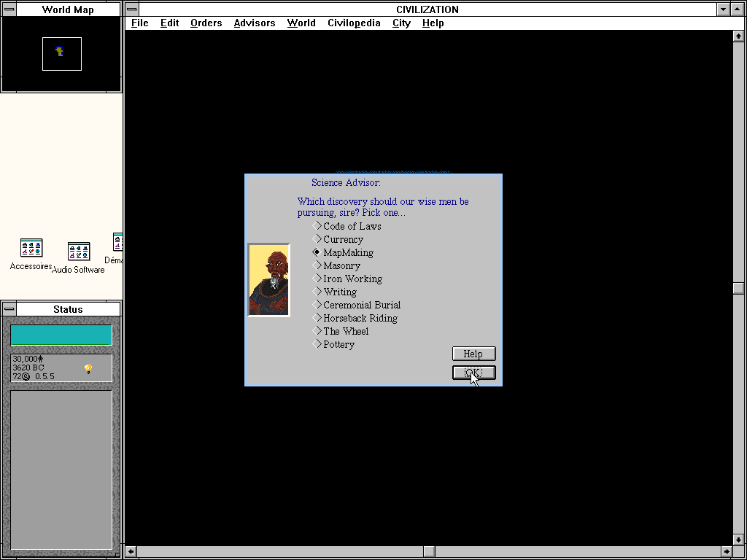Open the Orders menu
The height and width of the screenshot is (560, 747).
(x=206, y=23)
